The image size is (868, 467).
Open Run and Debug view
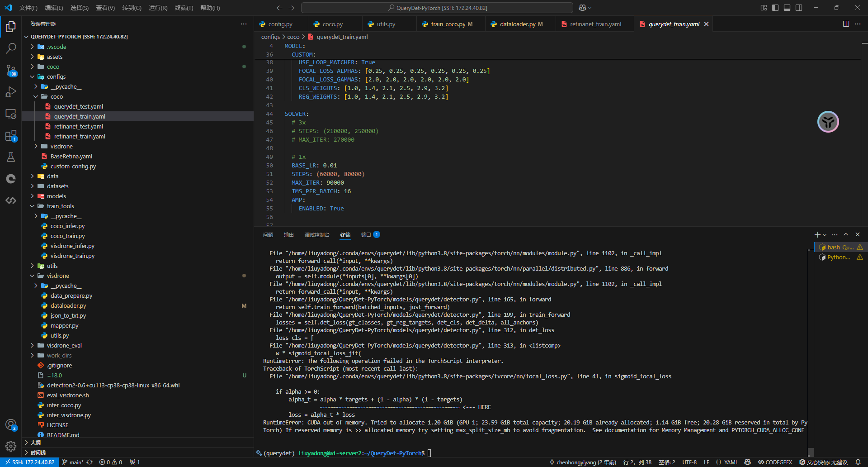(11, 92)
